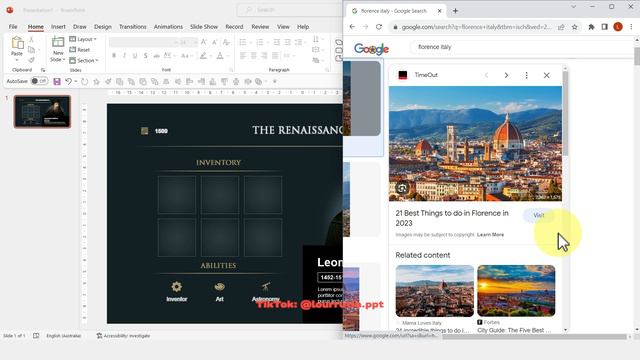Switch to the Animations tab
This screenshot has height=360, width=640.
(168, 27)
